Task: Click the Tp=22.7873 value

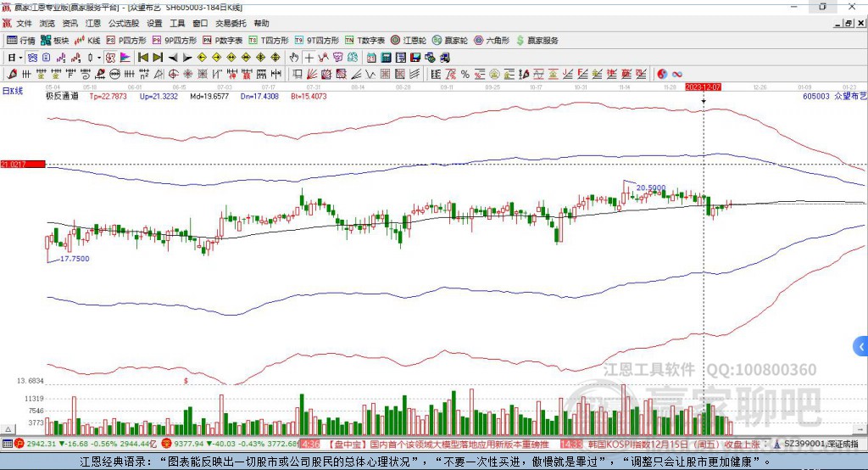Action: [108, 96]
